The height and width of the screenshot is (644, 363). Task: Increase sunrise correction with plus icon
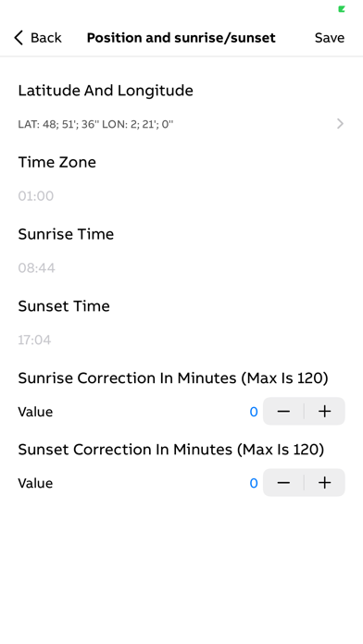point(325,411)
